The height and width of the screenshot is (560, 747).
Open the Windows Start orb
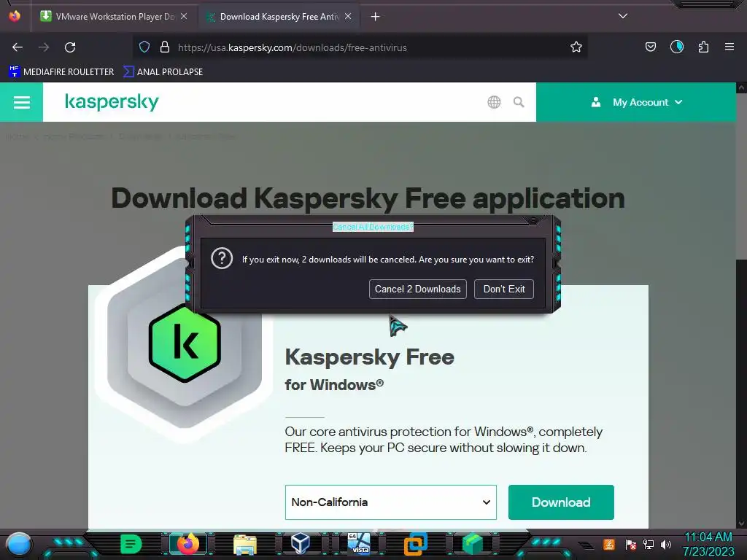point(19,545)
